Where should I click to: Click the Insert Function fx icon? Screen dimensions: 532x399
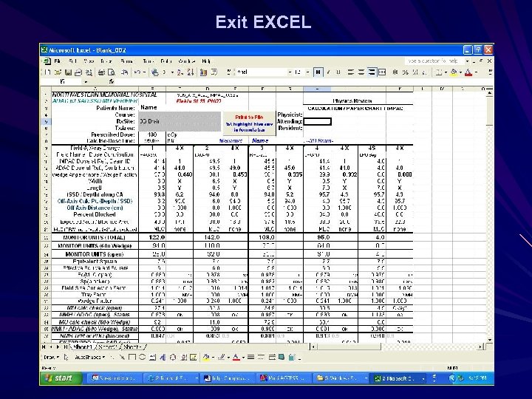(112, 82)
